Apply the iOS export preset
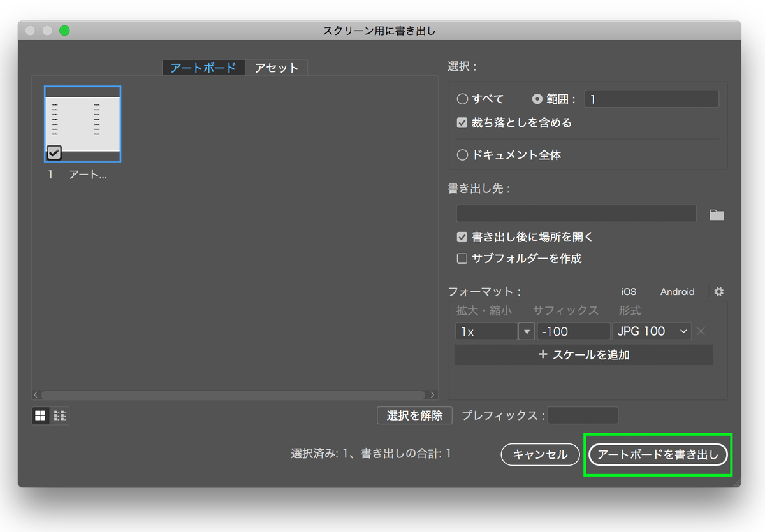Screen dimensions: 765x532 [x=629, y=291]
